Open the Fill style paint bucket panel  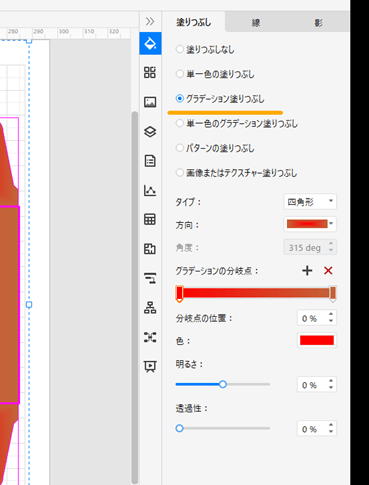(x=150, y=43)
